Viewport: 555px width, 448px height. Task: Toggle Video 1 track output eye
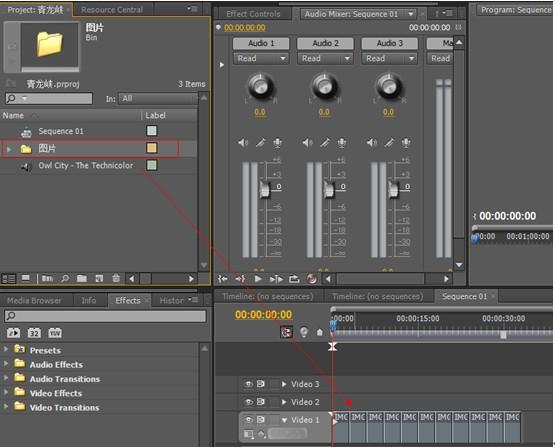pos(249,420)
